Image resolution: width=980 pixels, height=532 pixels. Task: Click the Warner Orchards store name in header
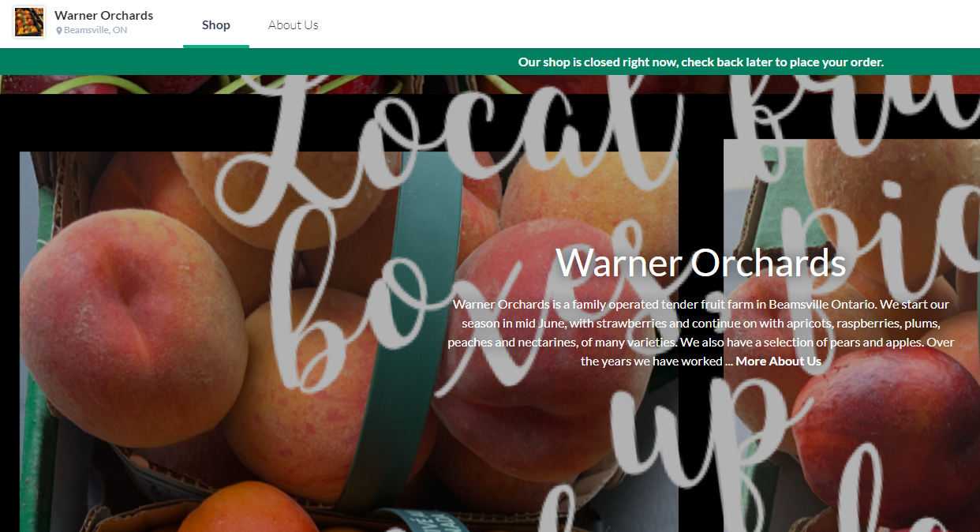(104, 15)
